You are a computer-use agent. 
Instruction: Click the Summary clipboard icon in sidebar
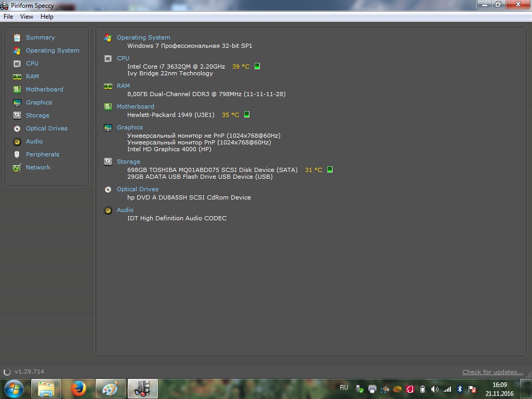point(17,37)
